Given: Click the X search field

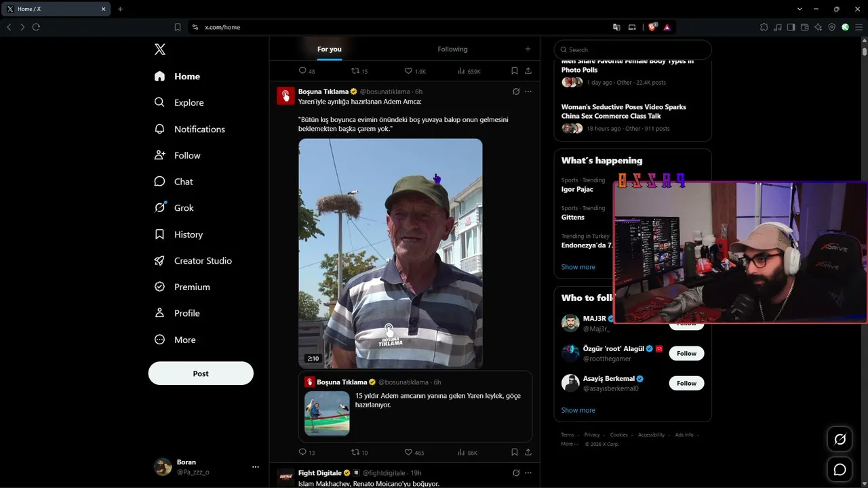Looking at the screenshot, I should tap(633, 49).
